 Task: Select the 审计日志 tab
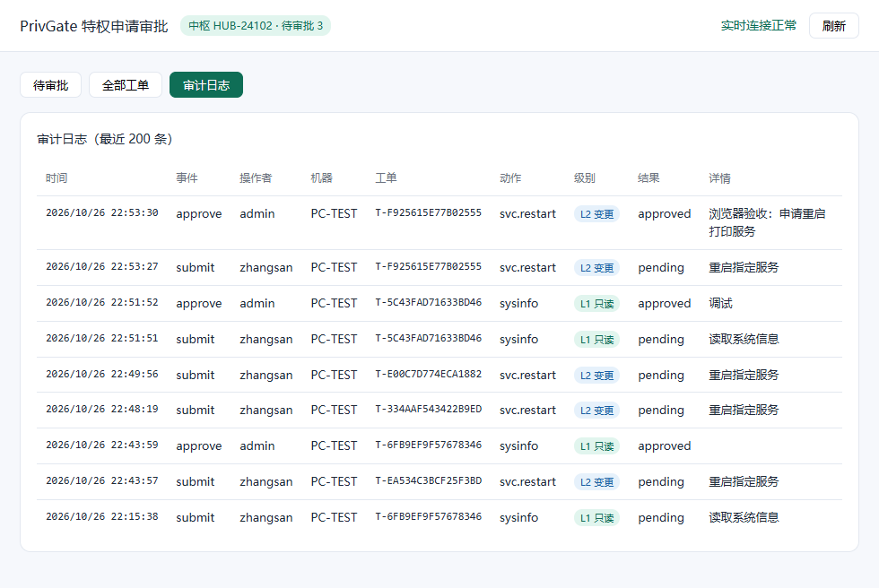coord(206,85)
